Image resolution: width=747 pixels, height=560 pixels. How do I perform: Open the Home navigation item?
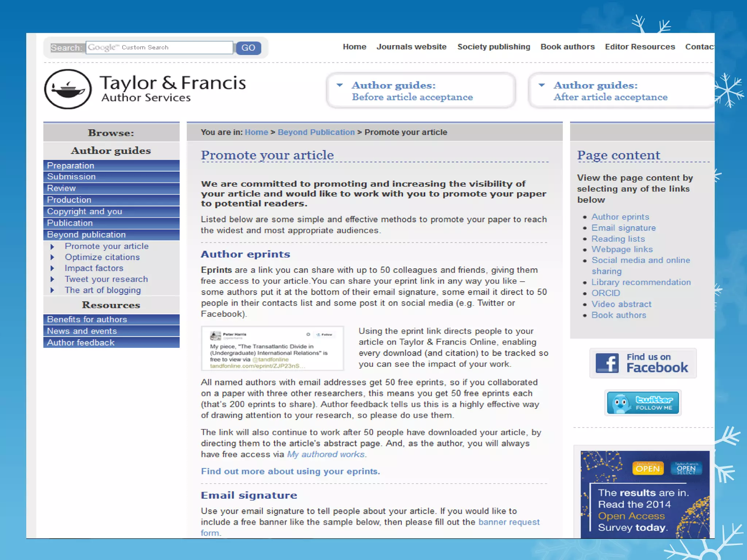coord(354,47)
